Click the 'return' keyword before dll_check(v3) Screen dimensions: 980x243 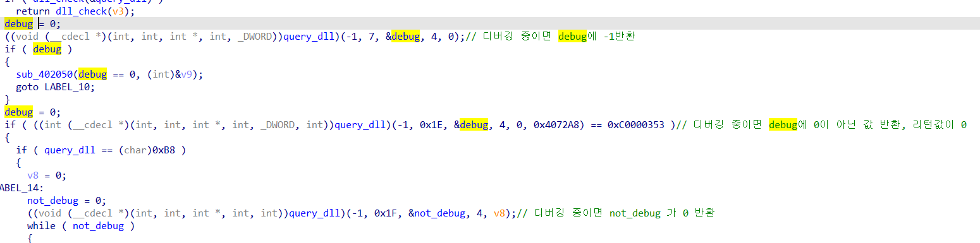pos(33,11)
